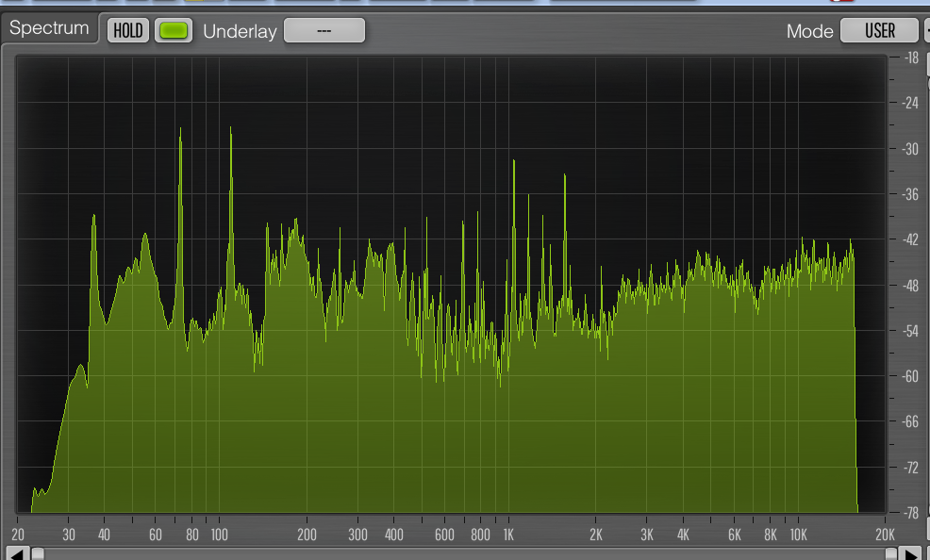Toggle the green indicator next to HOLD
930x560 pixels.
pyautogui.click(x=174, y=31)
